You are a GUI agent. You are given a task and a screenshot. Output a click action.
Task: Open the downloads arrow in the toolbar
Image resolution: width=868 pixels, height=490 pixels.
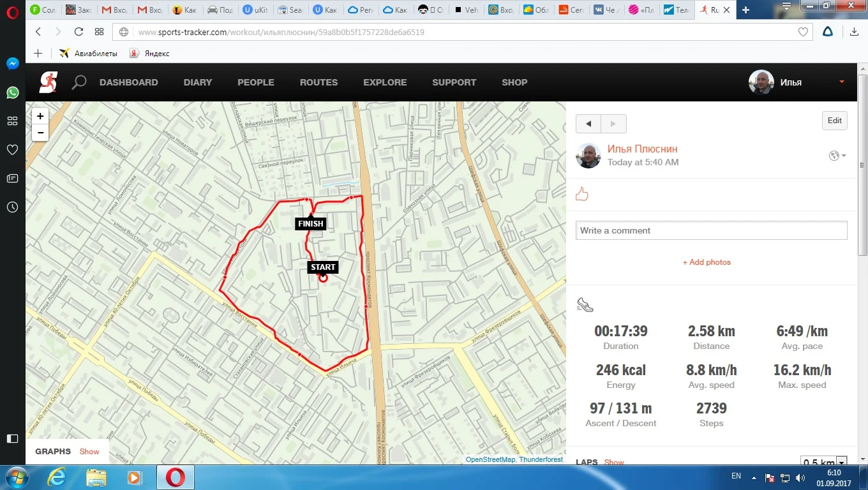coord(854,32)
